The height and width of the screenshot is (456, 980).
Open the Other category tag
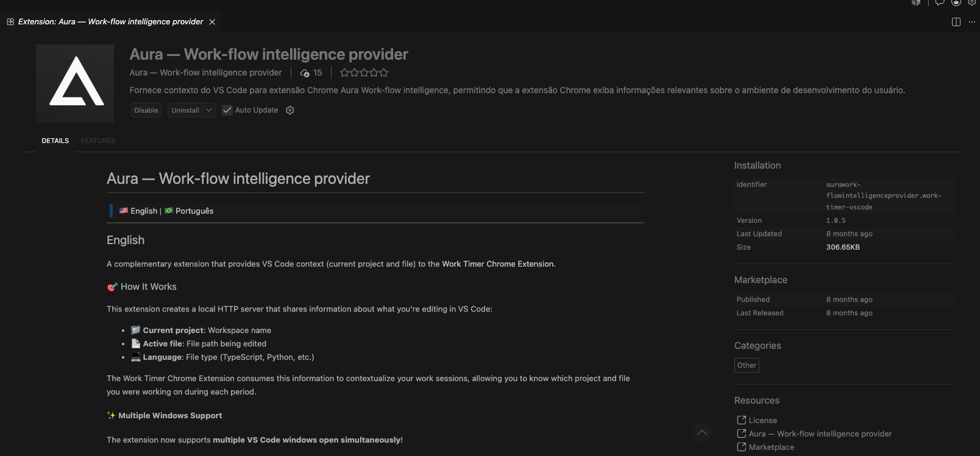(x=747, y=365)
